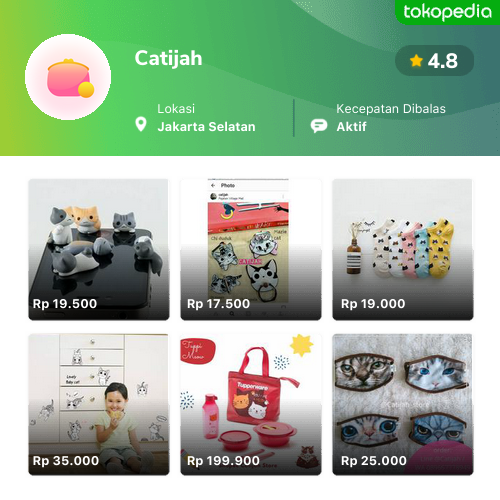Click the location pin icon
500x500 pixels.
(141, 124)
